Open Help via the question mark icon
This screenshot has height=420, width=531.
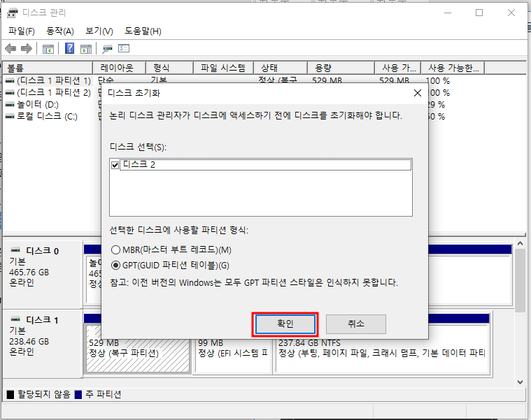tap(69, 48)
